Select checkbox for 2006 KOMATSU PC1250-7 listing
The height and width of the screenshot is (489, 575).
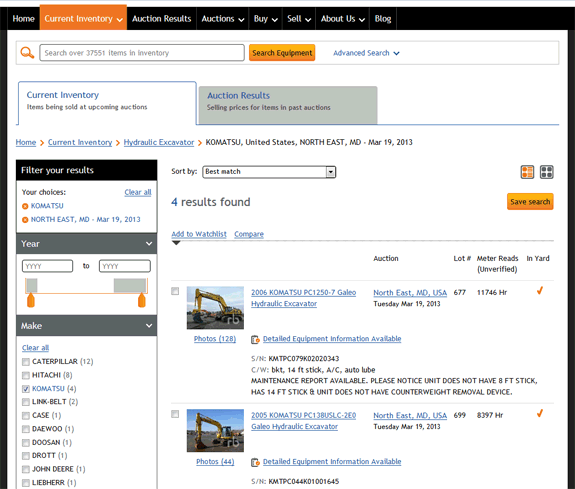175,291
